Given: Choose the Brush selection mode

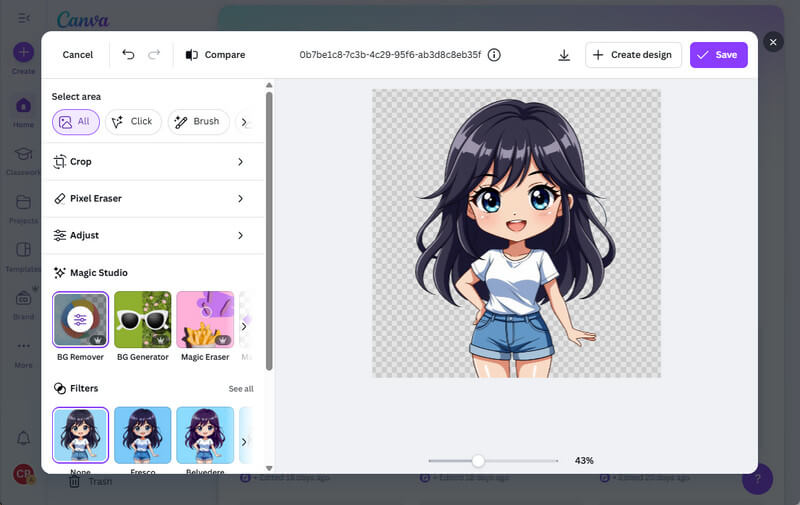Looking at the screenshot, I should (x=198, y=122).
